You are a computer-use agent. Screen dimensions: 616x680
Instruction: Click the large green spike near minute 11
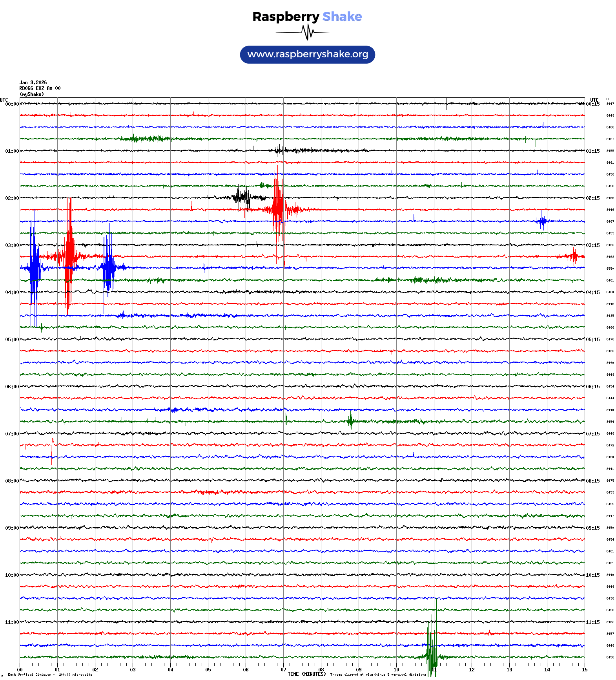[x=432, y=644]
